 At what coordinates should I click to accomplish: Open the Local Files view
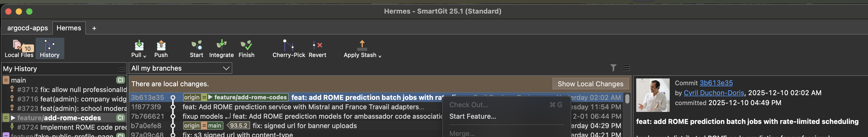pyautogui.click(x=19, y=48)
